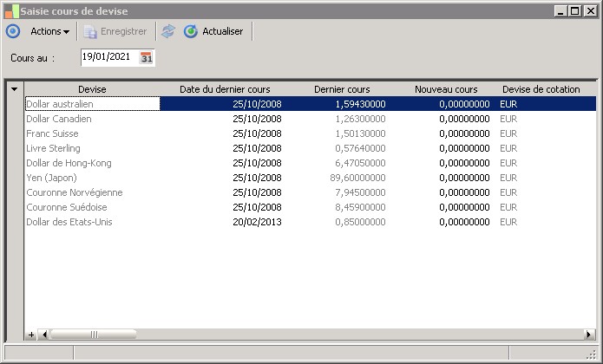Click the plus button beside horizontal scrollbar
Screen dimensions: 603x364
tap(31, 335)
